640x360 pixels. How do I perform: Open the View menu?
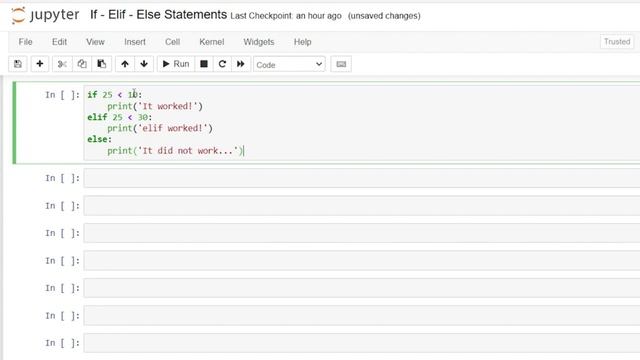click(95, 42)
